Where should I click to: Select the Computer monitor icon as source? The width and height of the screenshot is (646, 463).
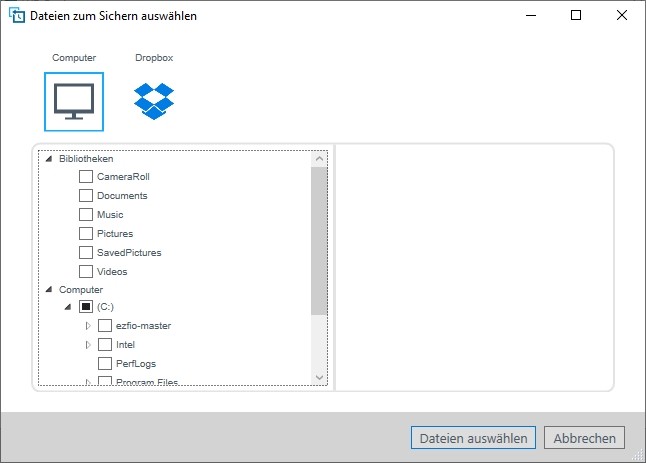(74, 102)
